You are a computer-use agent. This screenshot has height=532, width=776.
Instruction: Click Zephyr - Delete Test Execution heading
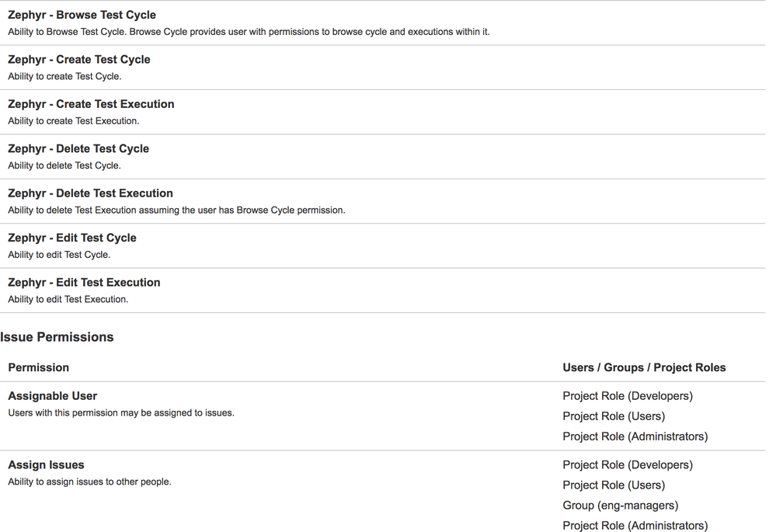click(x=91, y=193)
